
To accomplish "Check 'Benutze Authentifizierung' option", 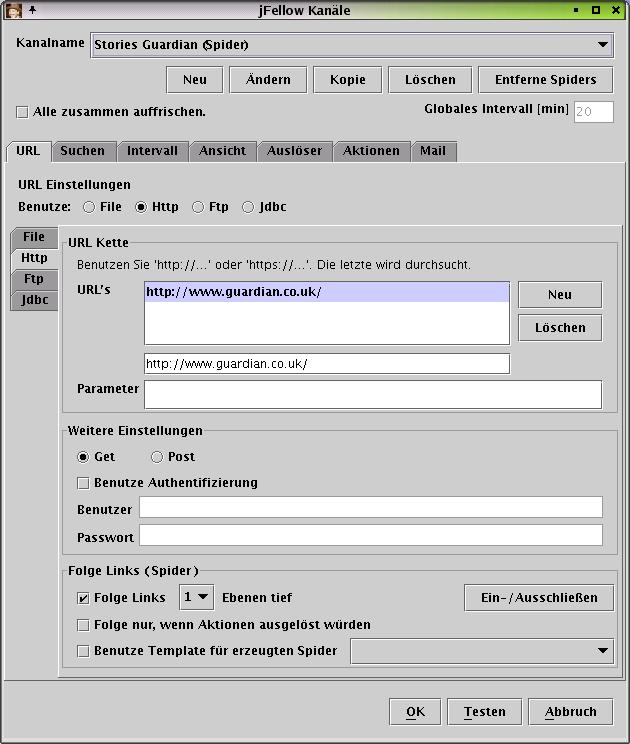I will 83,483.
